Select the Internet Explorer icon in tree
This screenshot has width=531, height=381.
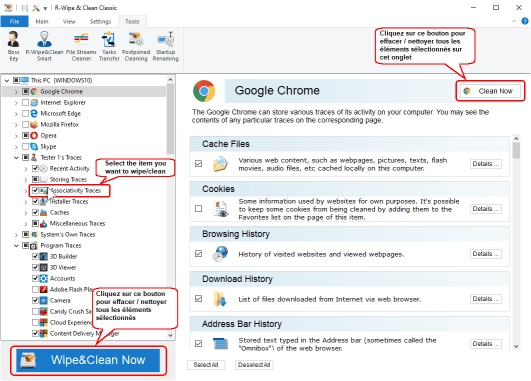pyautogui.click(x=34, y=102)
